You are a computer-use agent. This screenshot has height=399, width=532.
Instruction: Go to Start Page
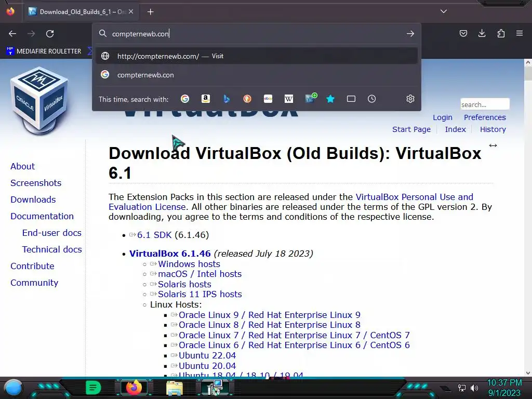tap(411, 129)
